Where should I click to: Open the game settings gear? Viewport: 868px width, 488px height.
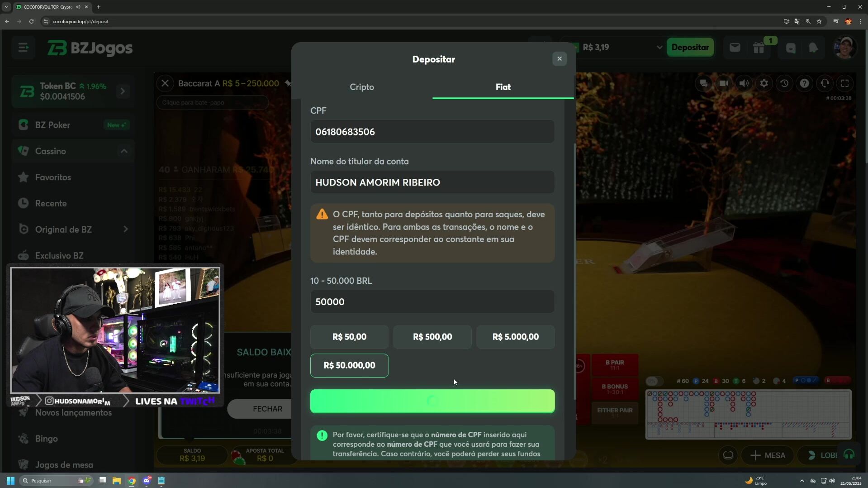tap(764, 83)
